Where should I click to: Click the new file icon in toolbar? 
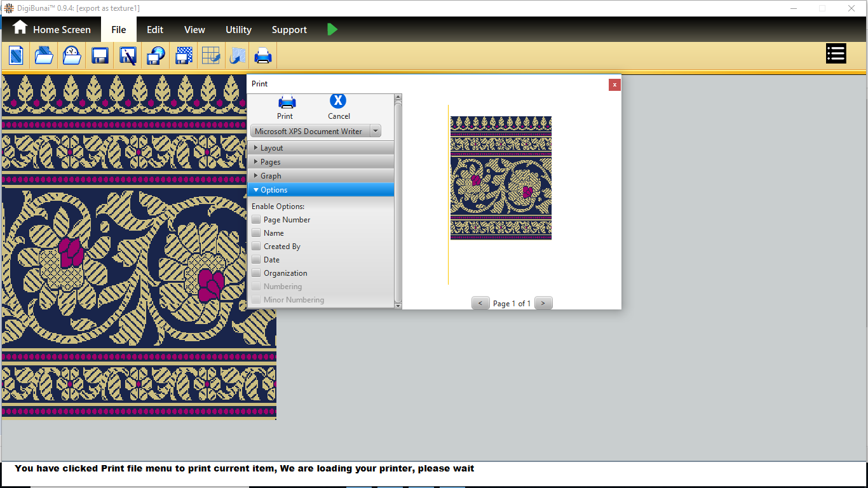16,56
